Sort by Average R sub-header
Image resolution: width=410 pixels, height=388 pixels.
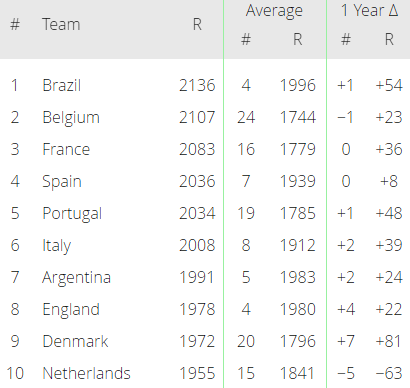[298, 39]
